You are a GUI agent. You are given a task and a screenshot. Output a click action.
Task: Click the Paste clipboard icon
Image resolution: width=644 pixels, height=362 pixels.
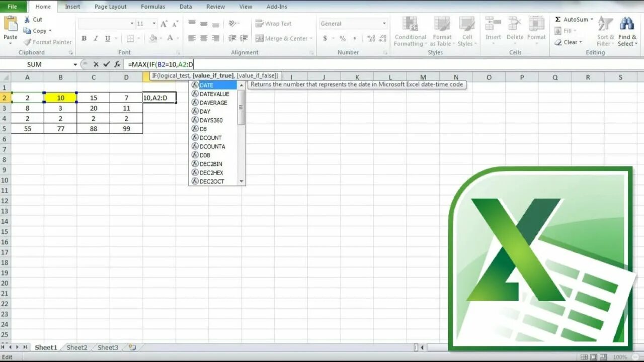10,24
